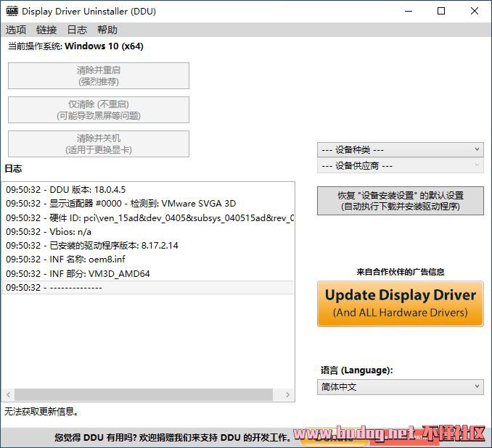The image size is (492, 448).
Task: Select the 硬件 ID log entry
Action: 148,218
